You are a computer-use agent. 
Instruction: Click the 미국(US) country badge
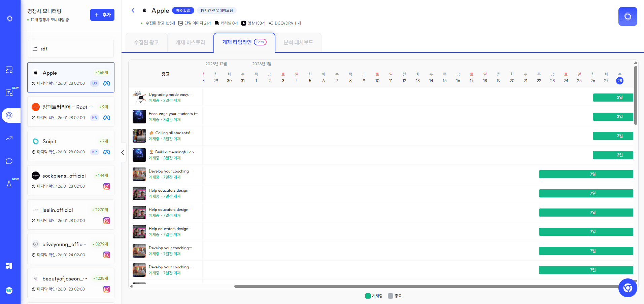[x=183, y=10]
